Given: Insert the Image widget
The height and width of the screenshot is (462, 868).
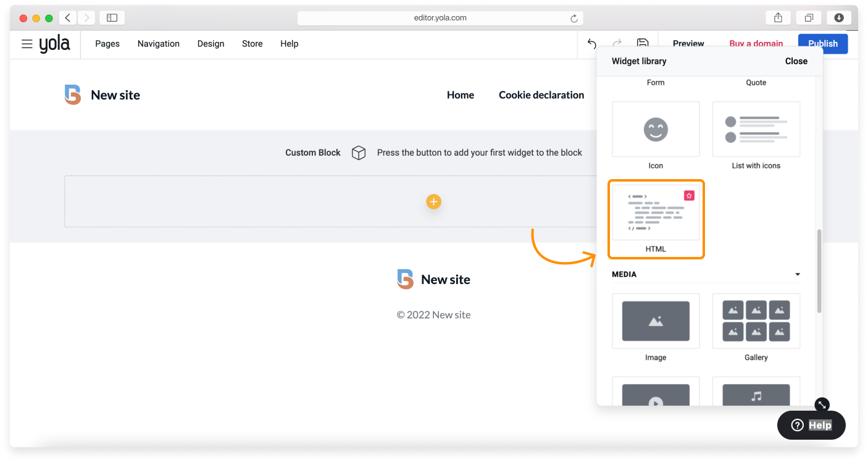Looking at the screenshot, I should point(656,321).
